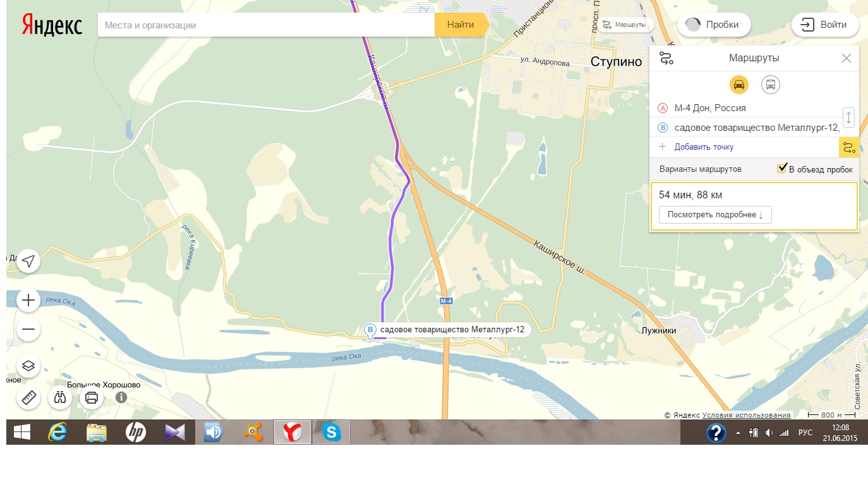This screenshot has height=494, width=868.
Task: Select the ruler distance tool
Action: coord(29,398)
